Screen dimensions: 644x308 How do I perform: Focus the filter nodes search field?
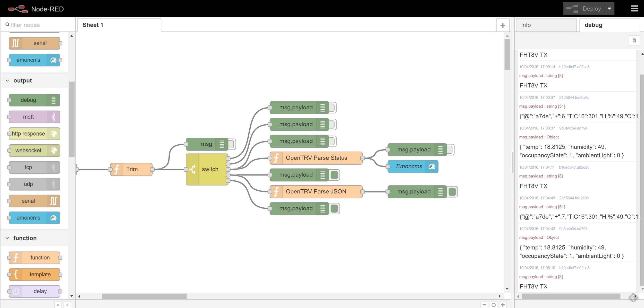(x=39, y=25)
